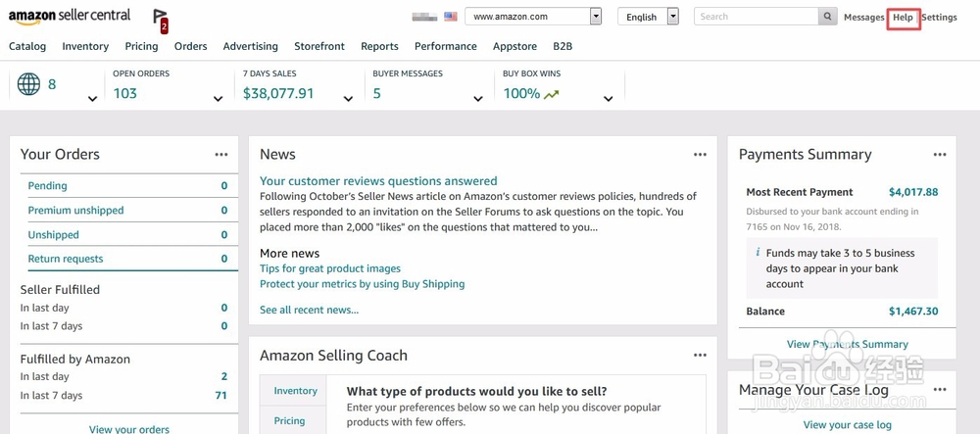Open Your Orders widget options menu
Image resolution: width=980 pixels, height=434 pixels.
coord(221,155)
